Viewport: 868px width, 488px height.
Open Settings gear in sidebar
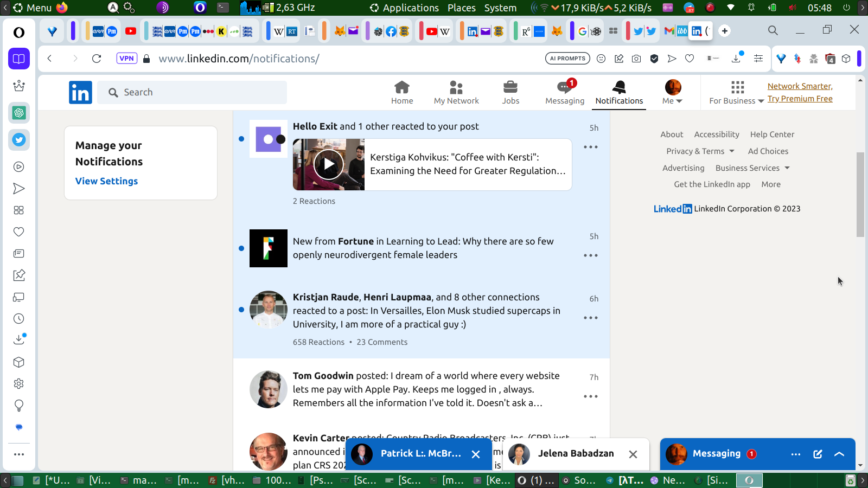(19, 384)
